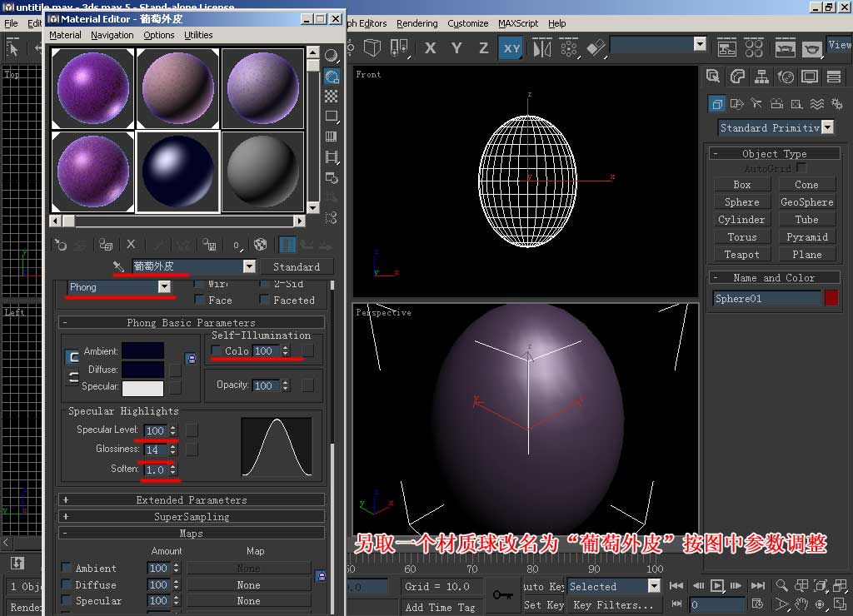
Task: Restrict to X axis button
Action: pos(430,47)
